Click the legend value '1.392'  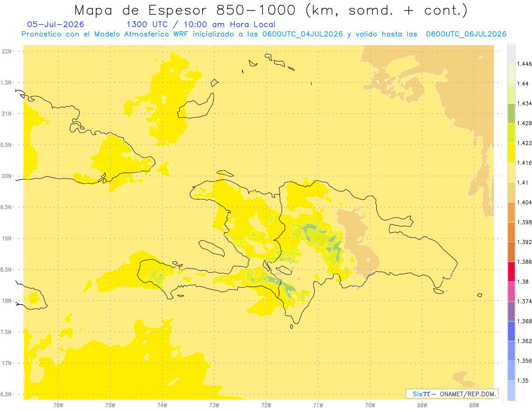(524, 242)
